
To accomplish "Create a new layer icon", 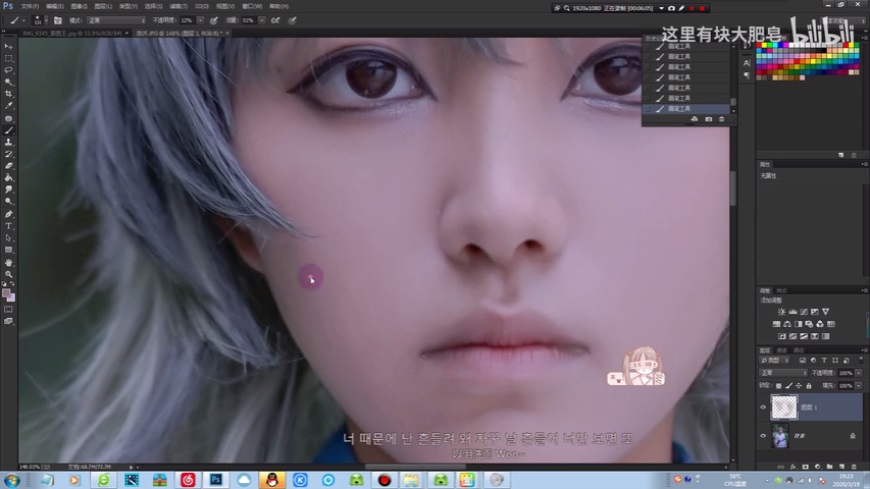I will point(842,467).
